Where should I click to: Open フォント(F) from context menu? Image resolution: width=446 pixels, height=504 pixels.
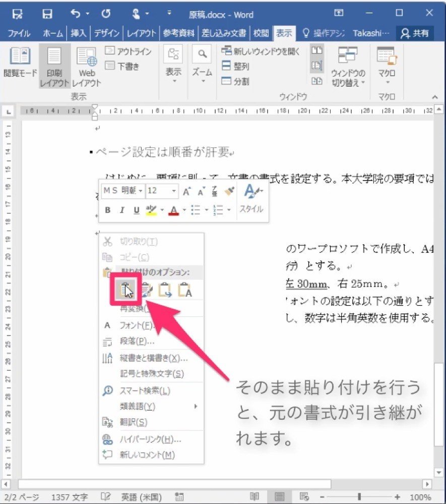point(151,325)
